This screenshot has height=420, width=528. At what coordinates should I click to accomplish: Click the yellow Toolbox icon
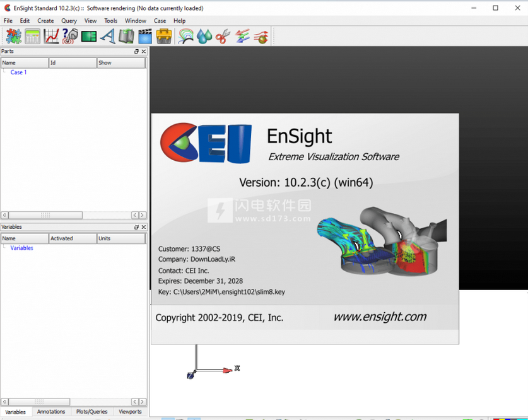164,37
